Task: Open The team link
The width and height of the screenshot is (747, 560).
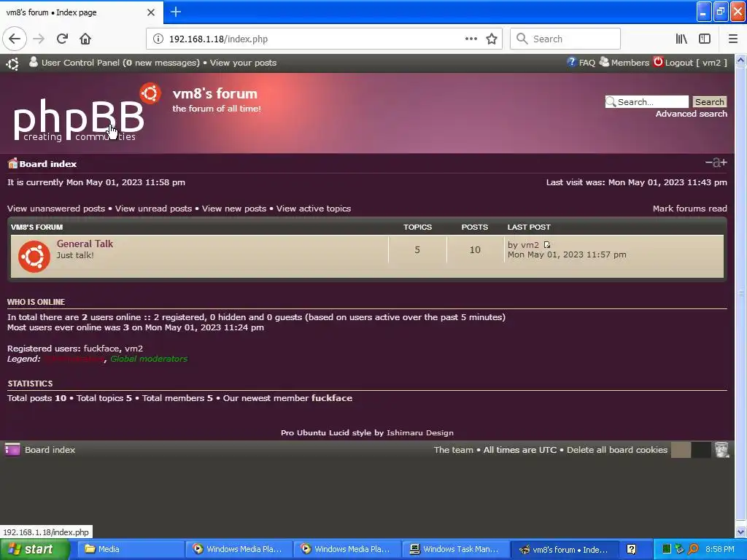Action: 454,450
